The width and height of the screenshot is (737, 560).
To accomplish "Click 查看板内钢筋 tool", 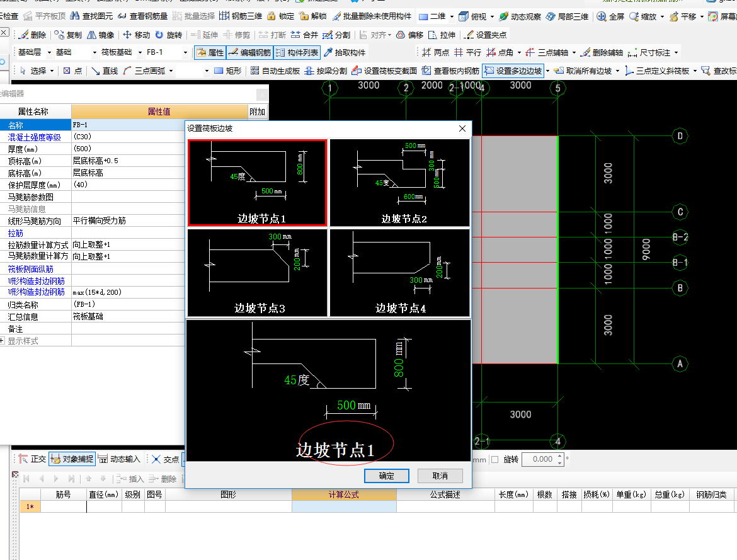I will [450, 71].
